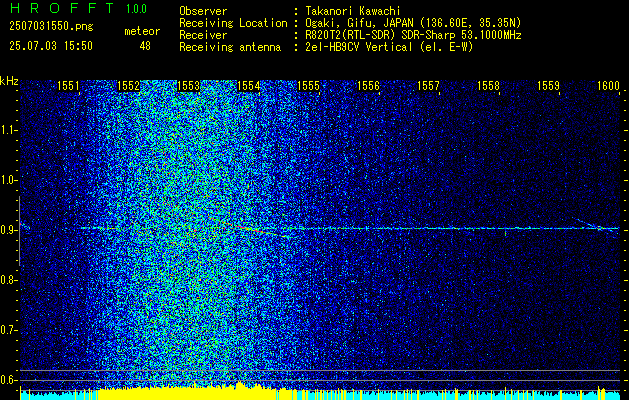Click the 0.9 kHz frequency label
The height and width of the screenshot is (400, 629).
point(8,230)
